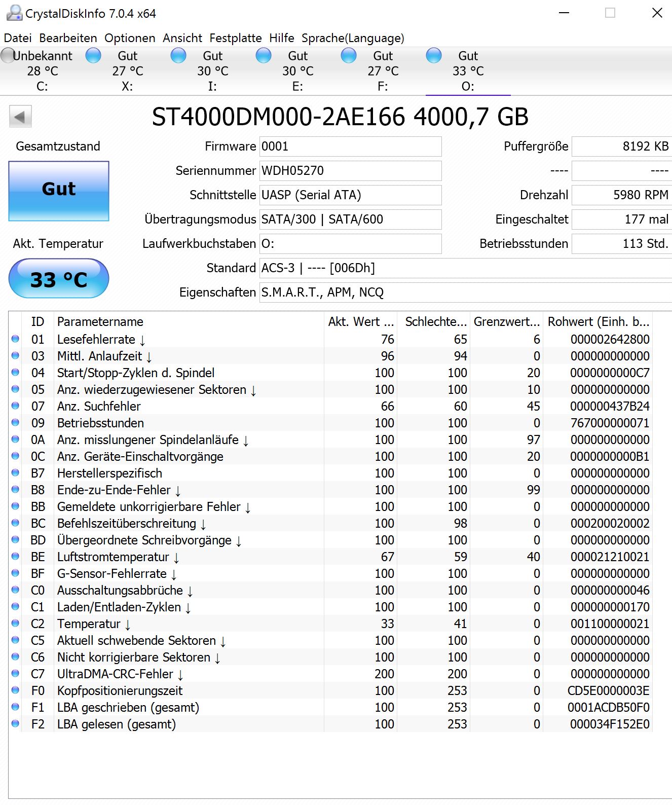Click status dot of LBA geschrieben row

[15, 707]
